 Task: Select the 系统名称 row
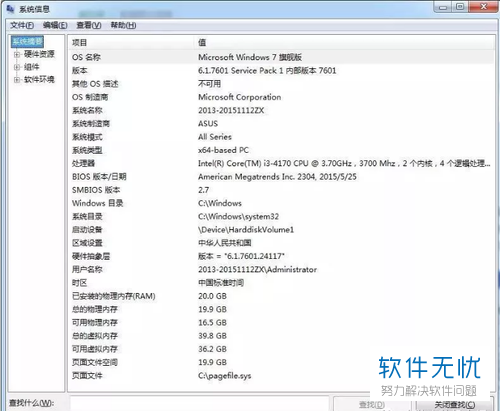[281, 110]
